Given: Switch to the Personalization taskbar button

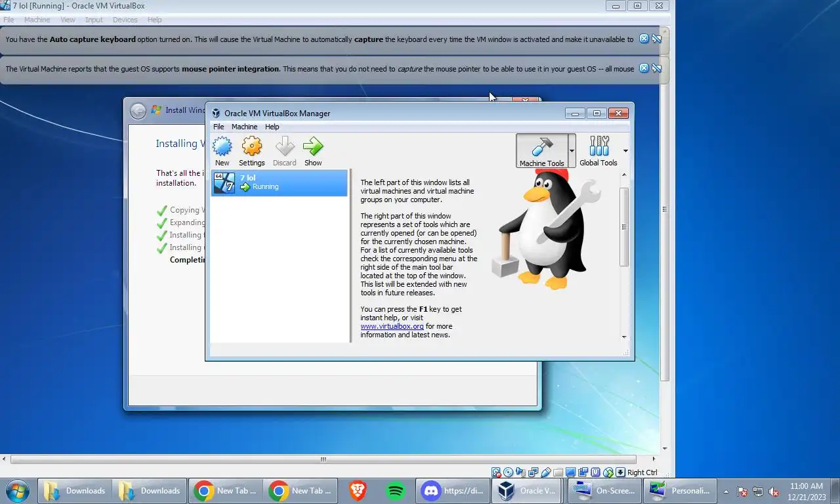Looking at the screenshot, I should click(679, 490).
